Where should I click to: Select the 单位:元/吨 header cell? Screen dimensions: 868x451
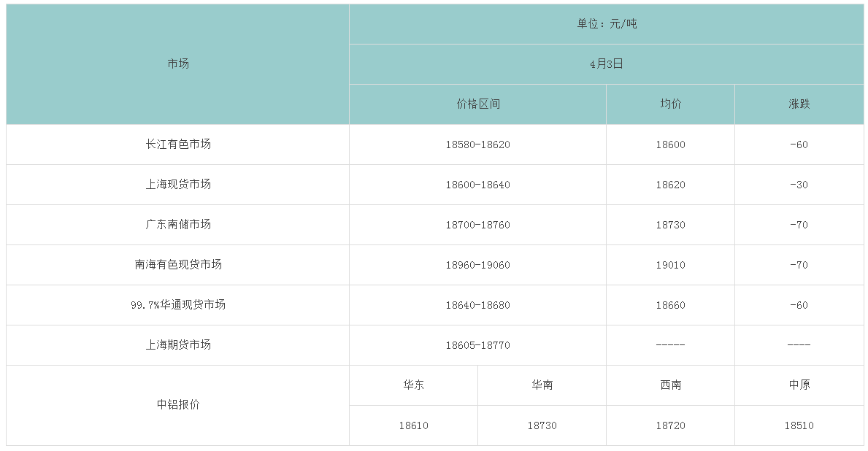coord(607,24)
